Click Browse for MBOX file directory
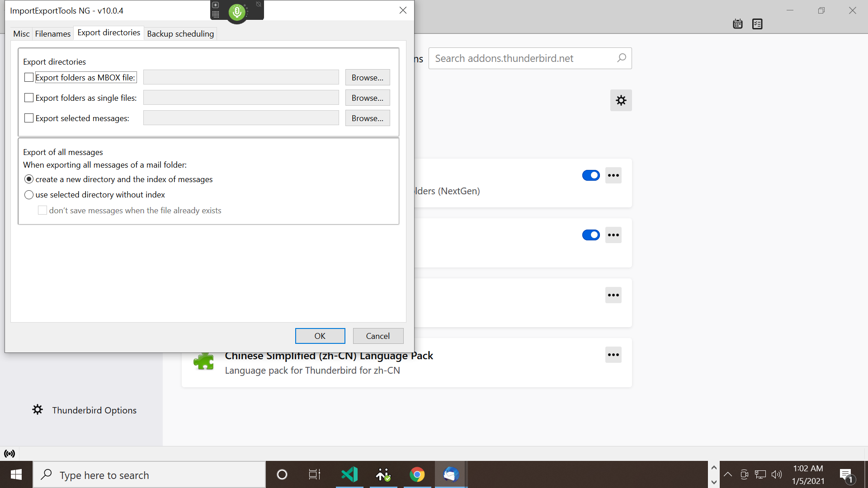868x488 pixels. 367,77
